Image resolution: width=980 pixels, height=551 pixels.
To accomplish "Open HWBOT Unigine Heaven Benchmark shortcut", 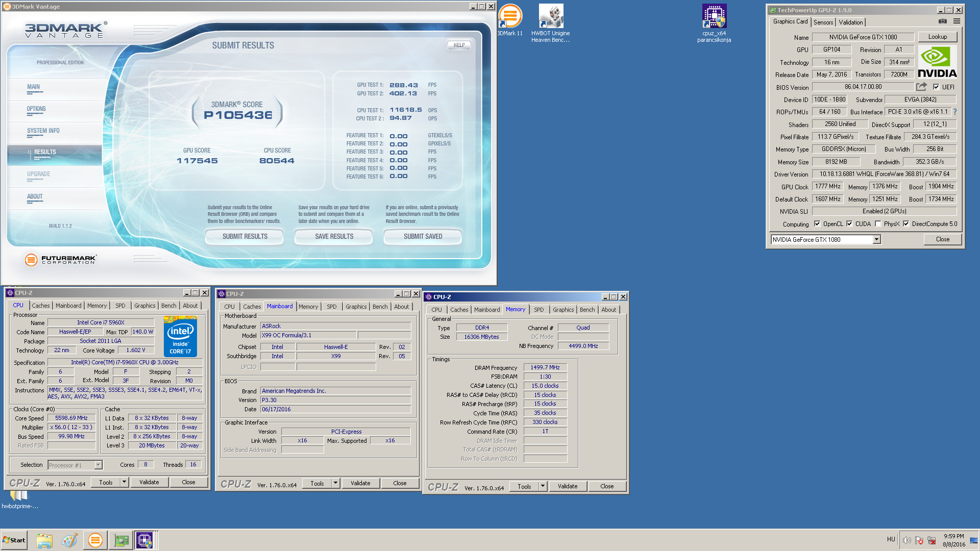I will (x=550, y=23).
